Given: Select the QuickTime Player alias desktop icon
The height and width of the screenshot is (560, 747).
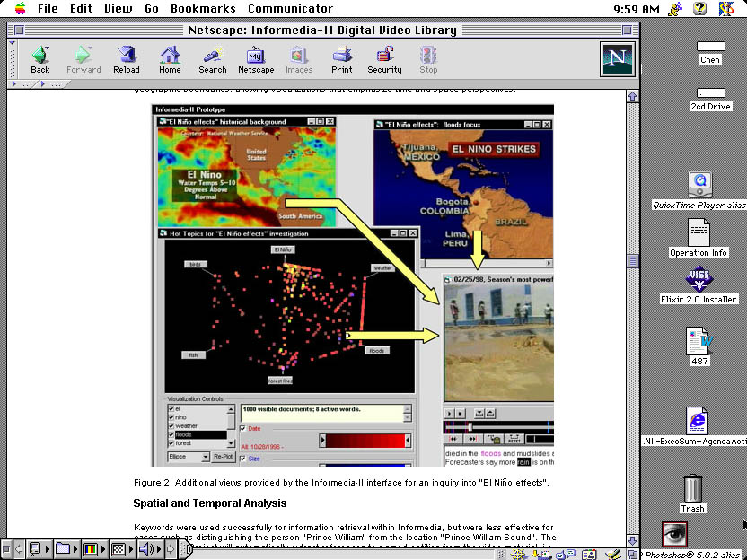Looking at the screenshot, I should pos(699,185).
